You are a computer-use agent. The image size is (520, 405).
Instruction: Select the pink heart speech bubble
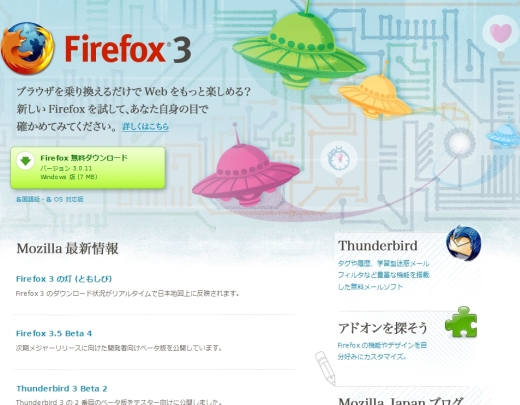coord(500,33)
